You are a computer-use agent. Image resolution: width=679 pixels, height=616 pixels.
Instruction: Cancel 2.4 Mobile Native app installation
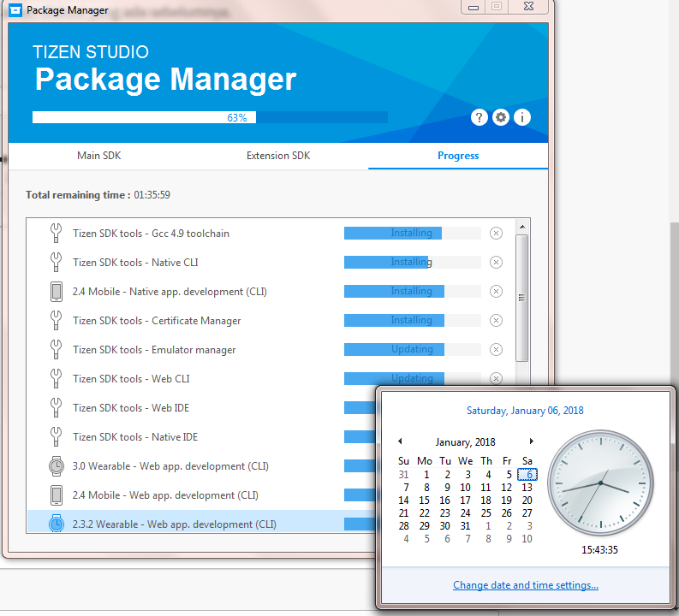pos(496,292)
